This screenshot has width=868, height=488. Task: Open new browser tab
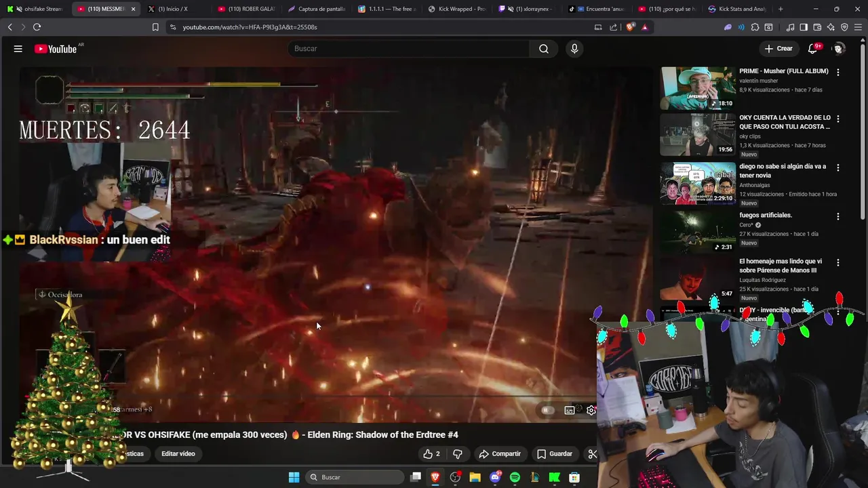point(781,9)
